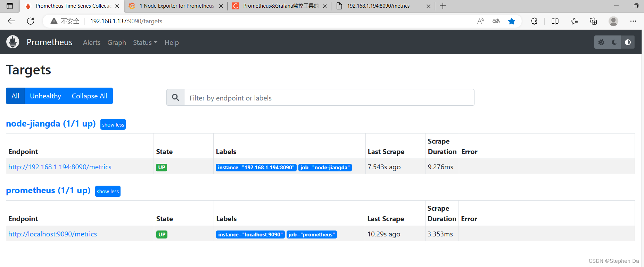Viewport: 644px width, 267px height.
Task: Click the Prometheus brand title
Action: (50, 42)
